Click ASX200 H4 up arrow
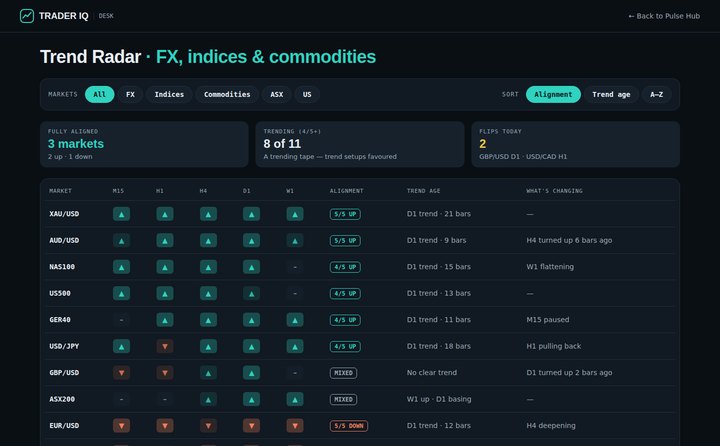The width and height of the screenshot is (720, 446). pyautogui.click(x=208, y=399)
